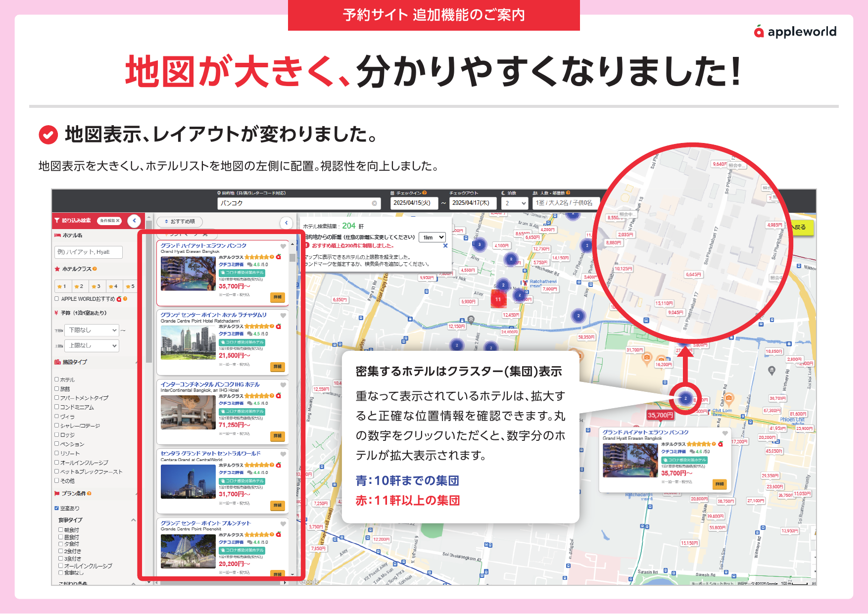This screenshot has width=868, height=614.
Task: Open 詳細 for Grande Centre Point Ratchadamri
Action: 278,367
